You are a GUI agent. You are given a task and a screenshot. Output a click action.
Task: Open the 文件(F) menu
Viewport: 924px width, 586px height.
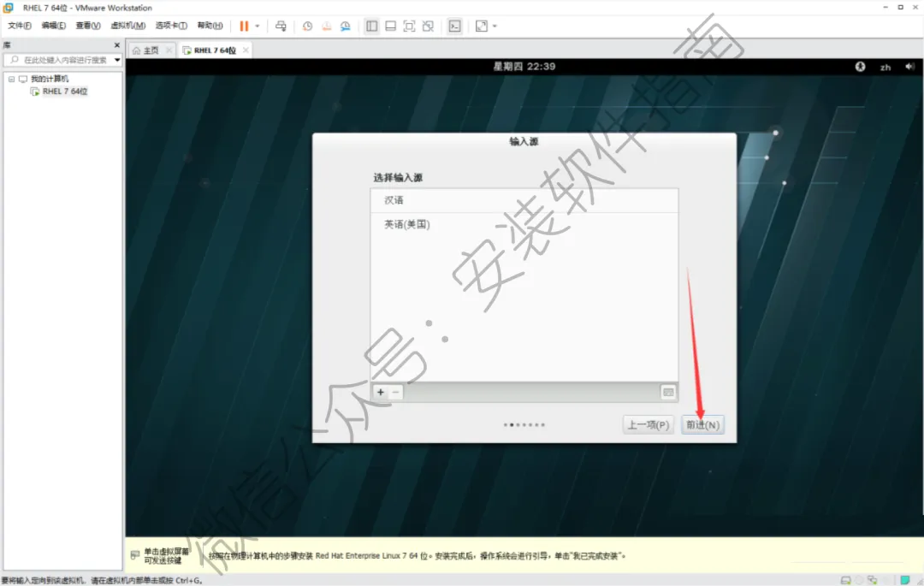[20, 26]
